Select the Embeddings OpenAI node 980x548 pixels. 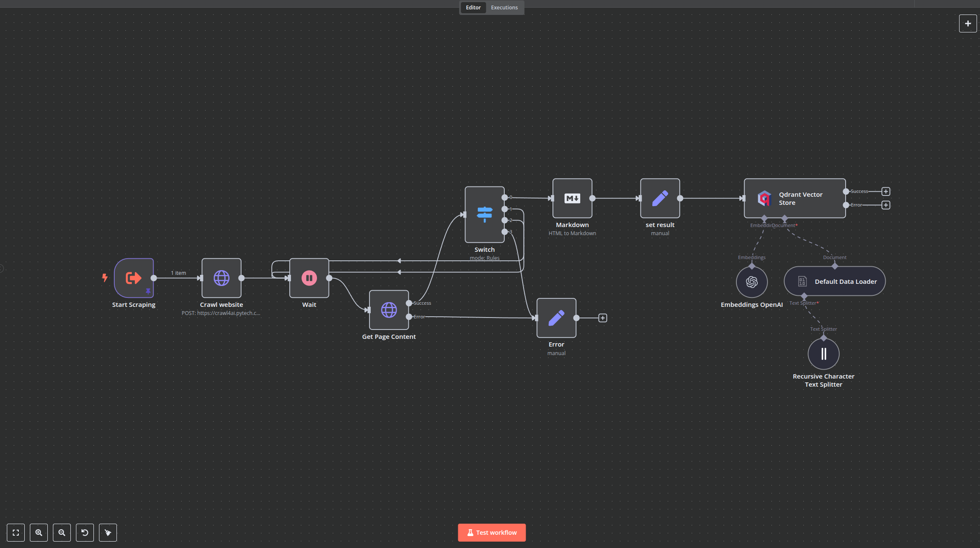751,282
